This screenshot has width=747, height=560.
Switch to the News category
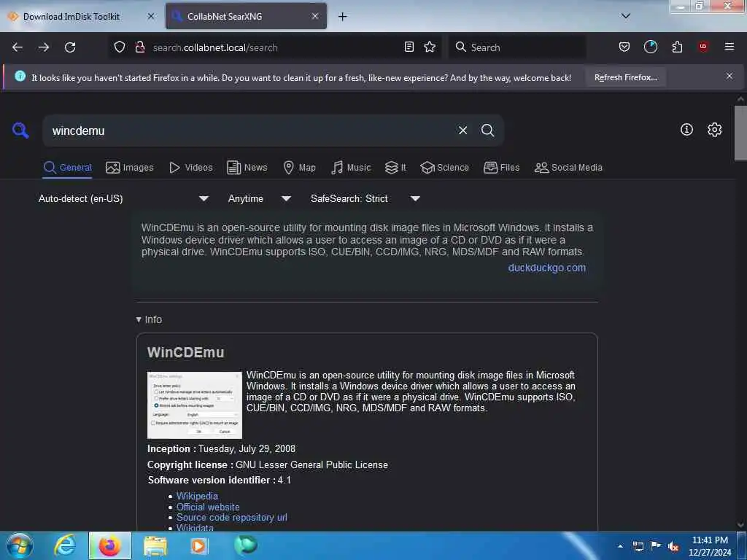247,168
